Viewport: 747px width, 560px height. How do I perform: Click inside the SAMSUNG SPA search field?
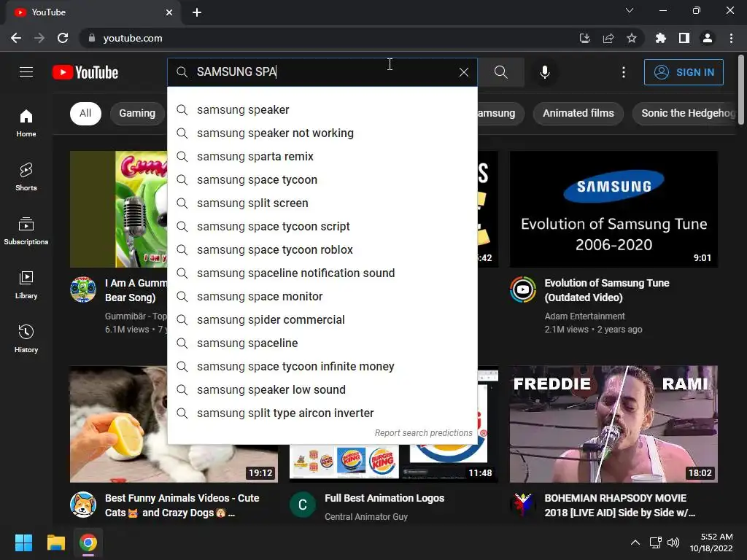point(324,72)
